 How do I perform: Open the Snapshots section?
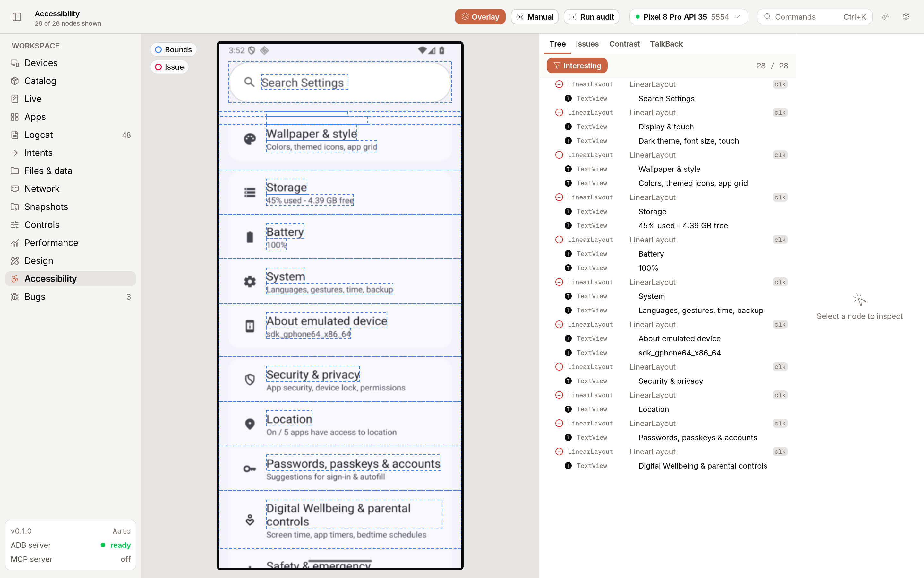tap(71, 206)
